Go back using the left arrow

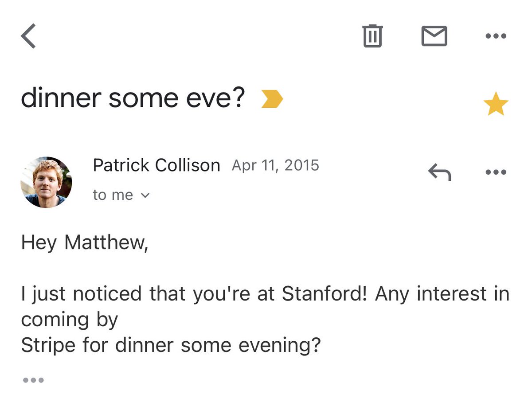tap(28, 36)
